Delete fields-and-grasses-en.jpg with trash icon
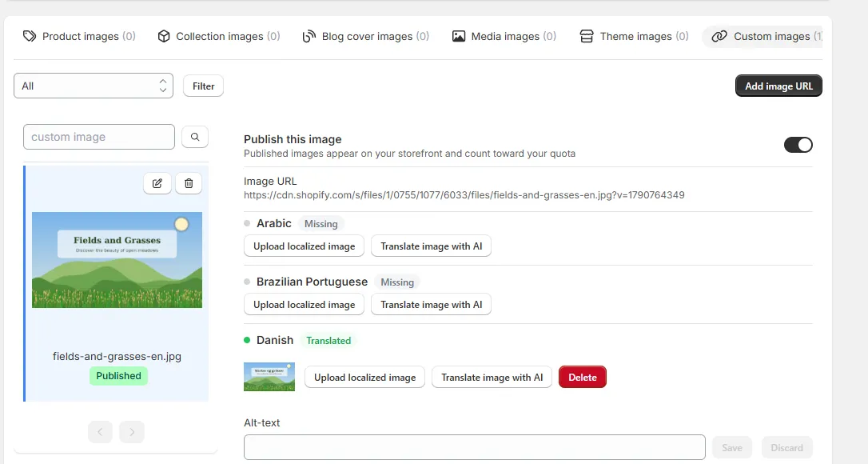The width and height of the screenshot is (868, 464). coord(189,183)
